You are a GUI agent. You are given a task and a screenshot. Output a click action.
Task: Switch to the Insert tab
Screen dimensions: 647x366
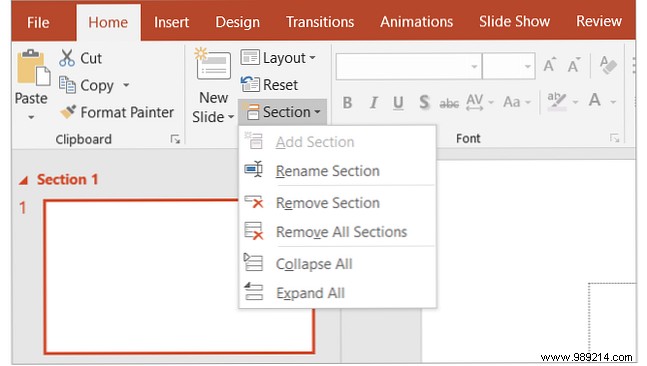[x=171, y=22]
